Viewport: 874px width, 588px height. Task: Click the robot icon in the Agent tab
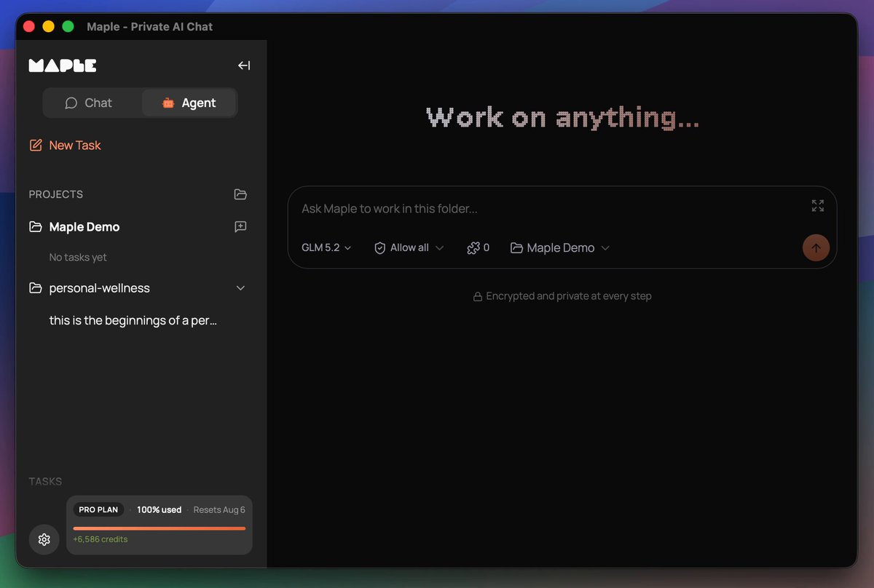pos(168,103)
